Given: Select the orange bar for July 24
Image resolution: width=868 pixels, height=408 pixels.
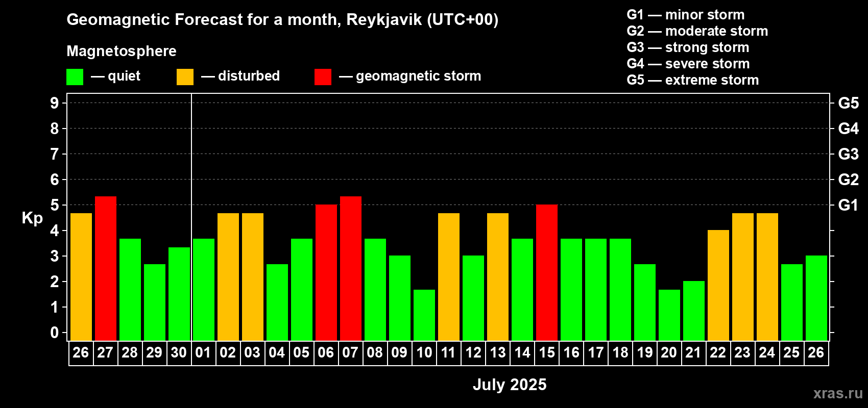Looking at the screenshot, I should [767, 277].
